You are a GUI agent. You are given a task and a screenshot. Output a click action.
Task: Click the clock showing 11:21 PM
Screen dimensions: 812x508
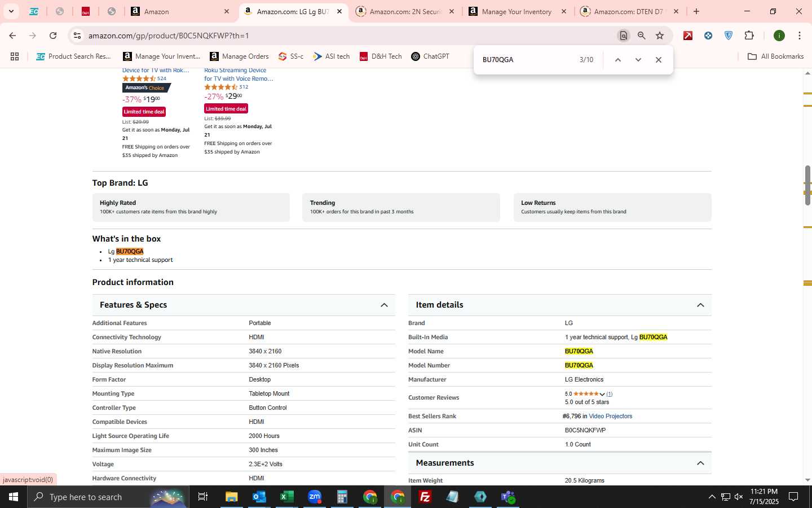point(764,492)
